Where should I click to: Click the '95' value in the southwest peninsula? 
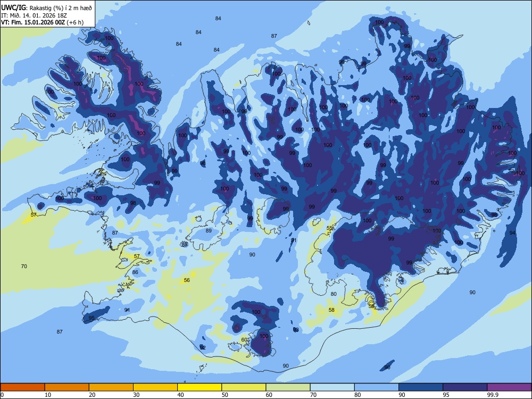tap(92, 318)
